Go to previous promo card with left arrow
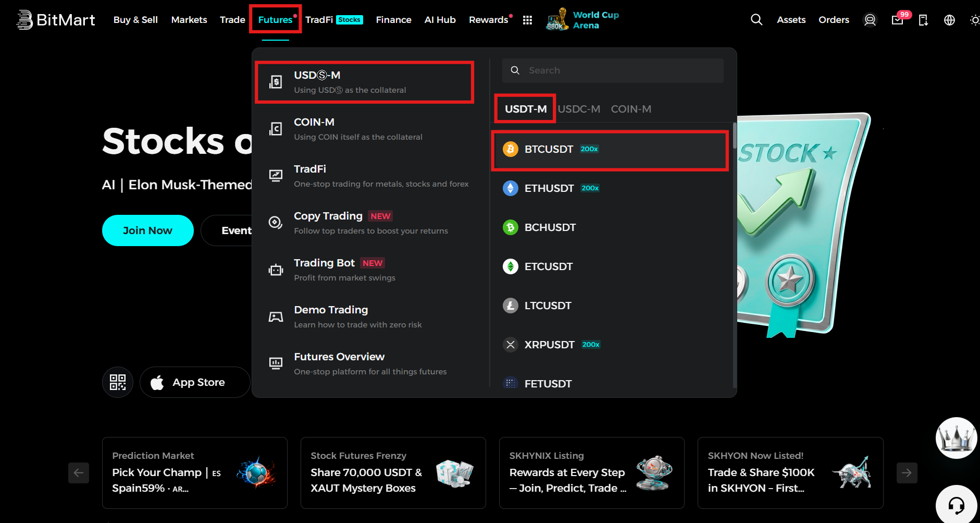Viewport: 980px width, 523px height. (x=79, y=473)
